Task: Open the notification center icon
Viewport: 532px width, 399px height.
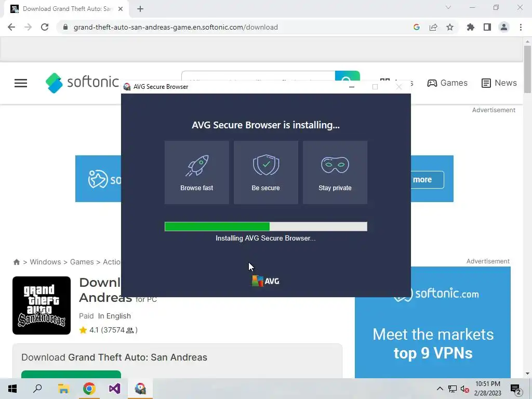Action: (x=516, y=389)
